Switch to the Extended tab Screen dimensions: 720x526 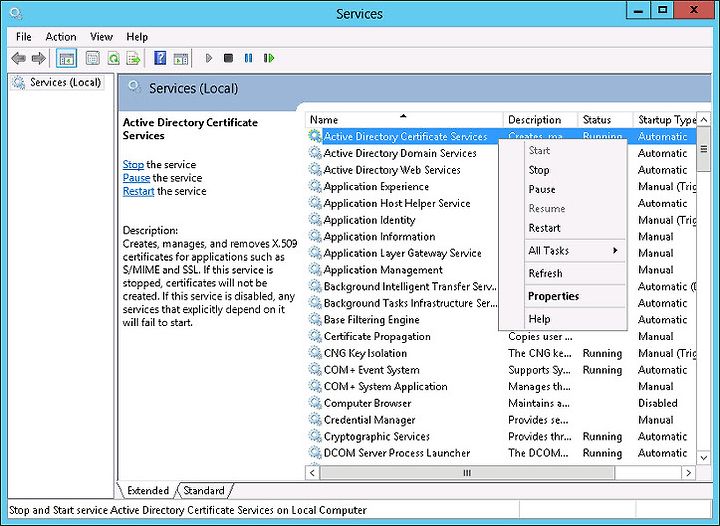[148, 490]
